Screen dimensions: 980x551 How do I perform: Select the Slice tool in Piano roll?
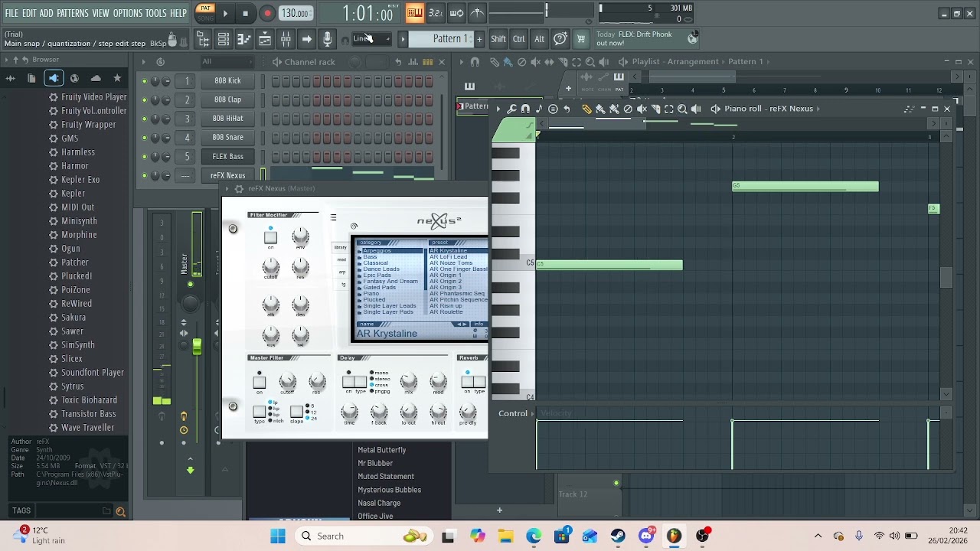(655, 109)
